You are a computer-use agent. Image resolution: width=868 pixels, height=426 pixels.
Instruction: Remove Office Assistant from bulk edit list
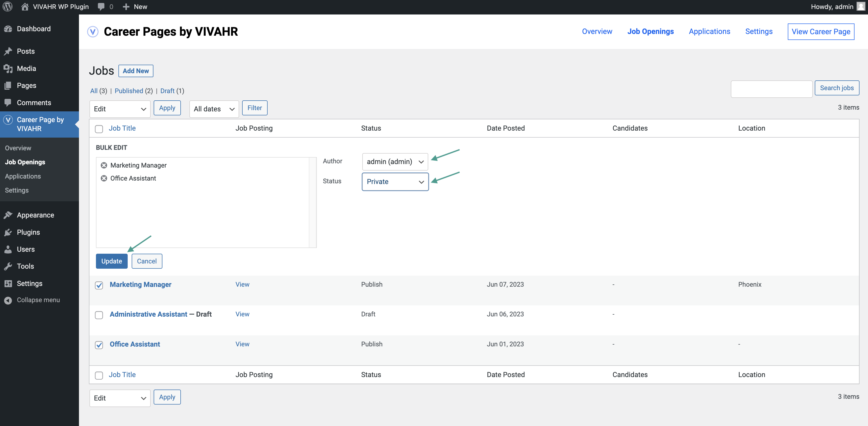point(104,178)
